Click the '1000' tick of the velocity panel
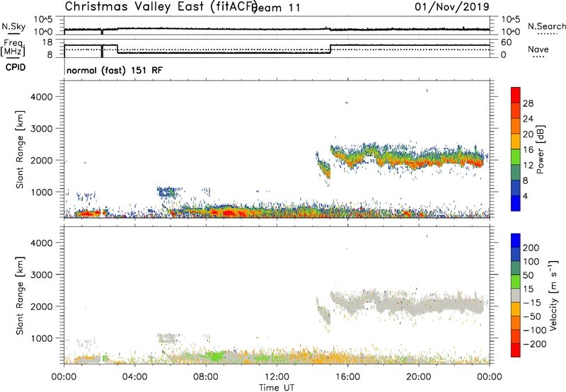This screenshot has width=566, height=392. (42, 338)
